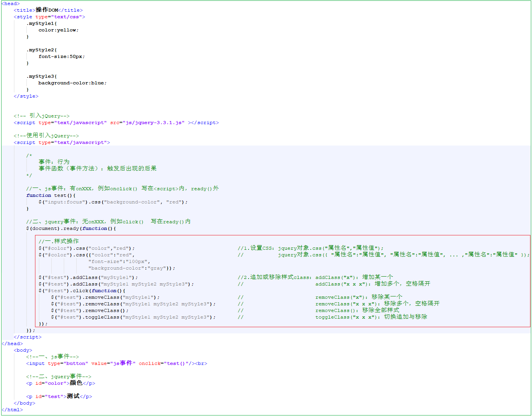The width and height of the screenshot is (532, 419).
Task: Click the toggleClass code statement
Action: (133, 317)
